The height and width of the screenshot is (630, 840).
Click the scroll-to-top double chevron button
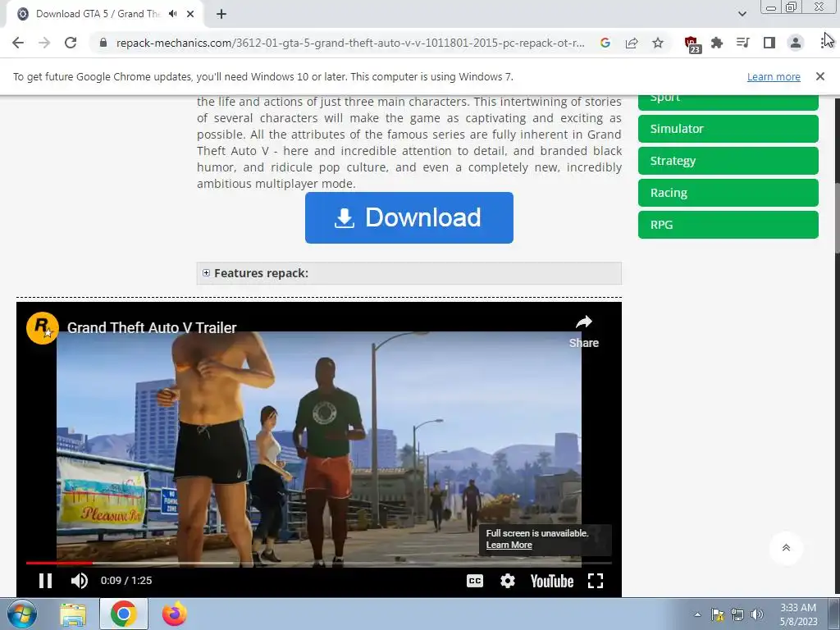[x=786, y=547]
